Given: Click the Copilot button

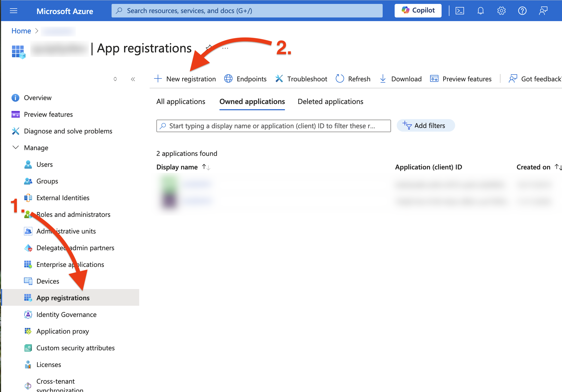Looking at the screenshot, I should [x=418, y=10].
